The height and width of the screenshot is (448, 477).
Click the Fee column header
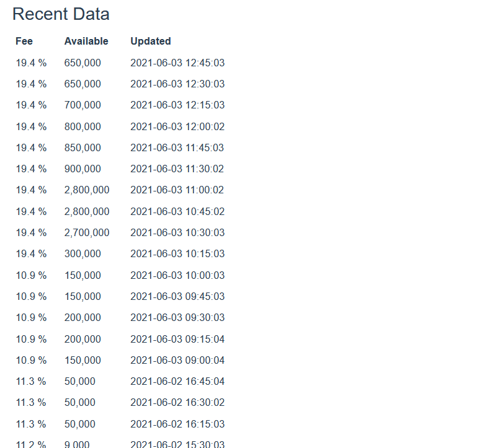pos(24,42)
